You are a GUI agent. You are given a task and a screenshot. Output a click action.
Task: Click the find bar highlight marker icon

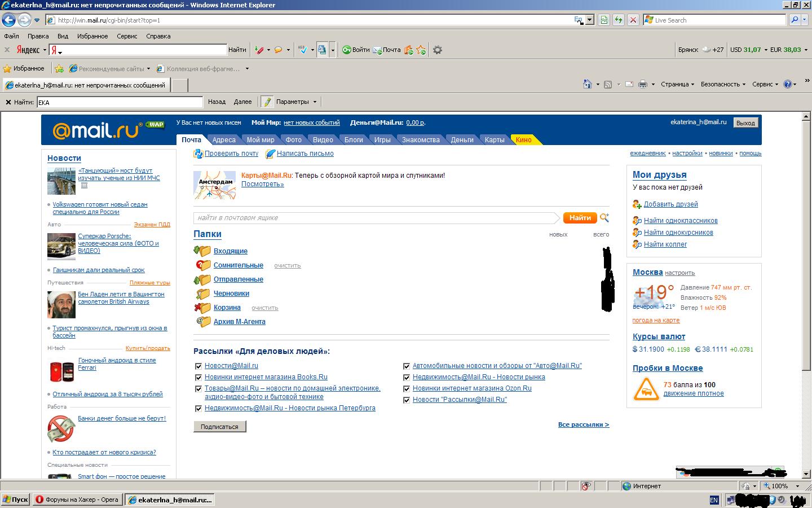click(x=267, y=102)
